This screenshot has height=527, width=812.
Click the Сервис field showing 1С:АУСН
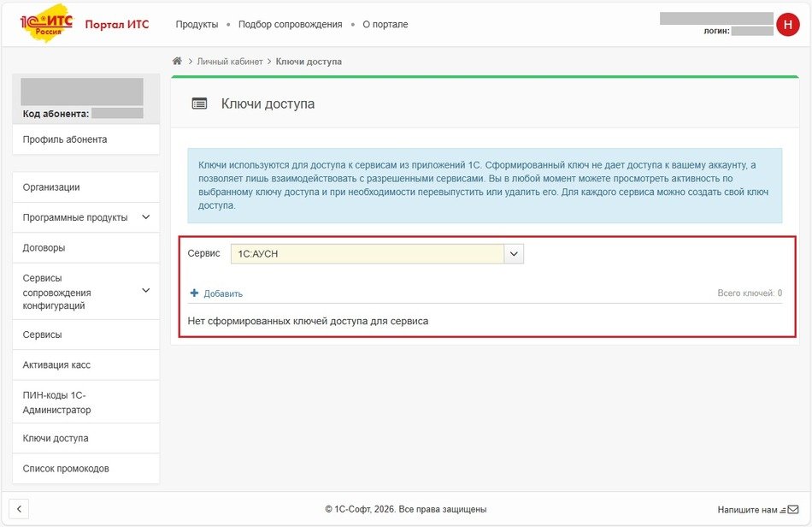point(368,253)
